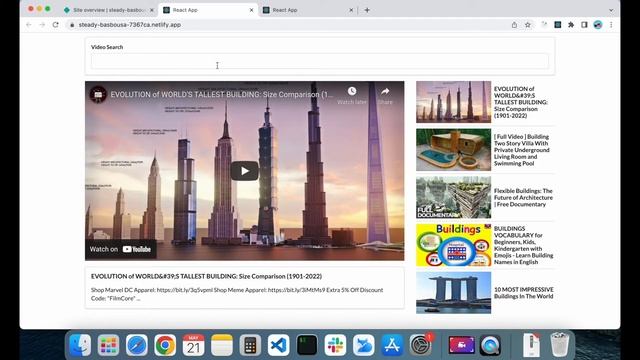Open Safari from the Dock
The width and height of the screenshot is (640, 360).
pos(137,345)
